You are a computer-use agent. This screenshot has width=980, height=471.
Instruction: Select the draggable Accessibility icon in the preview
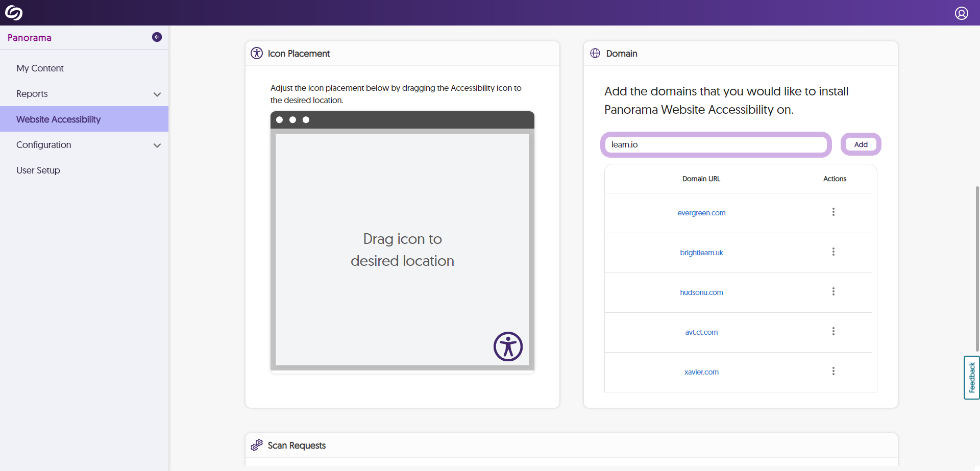pos(508,346)
